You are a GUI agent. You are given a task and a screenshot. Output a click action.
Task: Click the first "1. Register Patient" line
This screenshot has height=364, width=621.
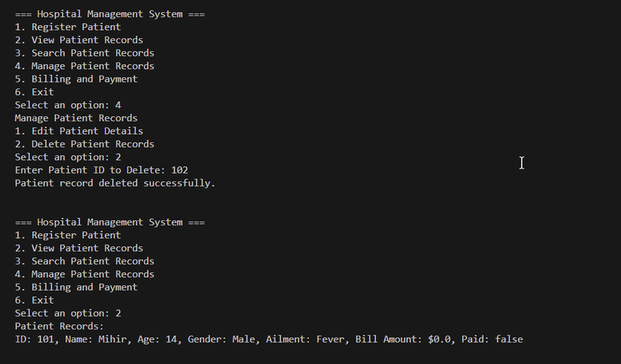pos(67,27)
